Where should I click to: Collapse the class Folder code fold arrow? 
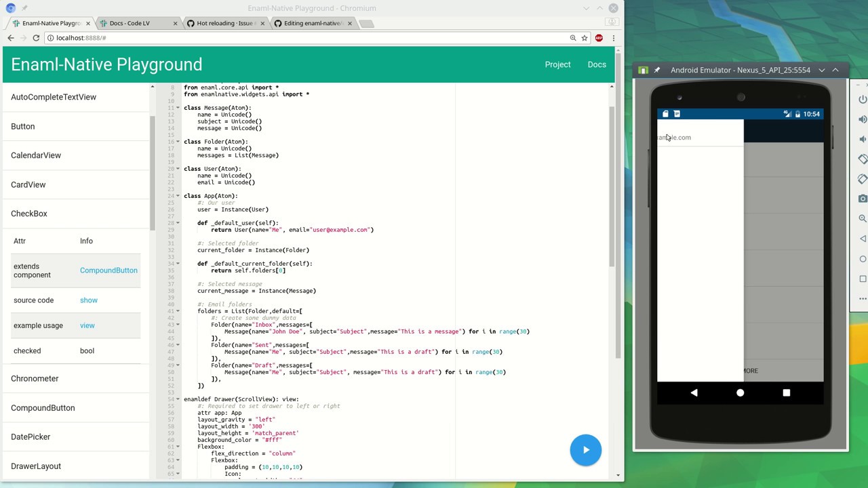(x=178, y=142)
